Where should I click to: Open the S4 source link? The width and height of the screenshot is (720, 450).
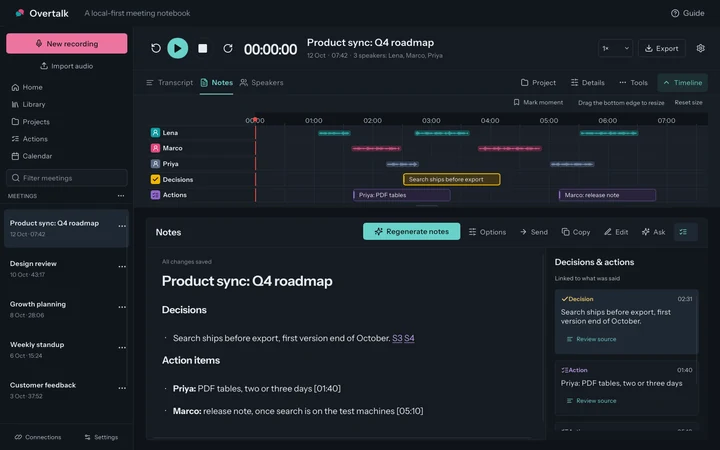pos(409,338)
